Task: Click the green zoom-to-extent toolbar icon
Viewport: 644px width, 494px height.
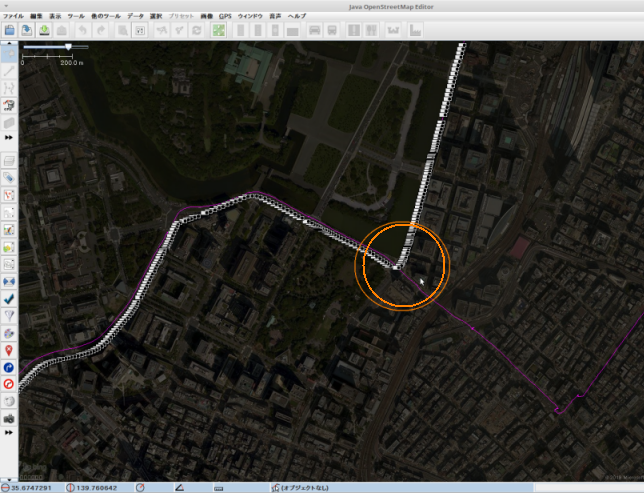Action: [218, 30]
